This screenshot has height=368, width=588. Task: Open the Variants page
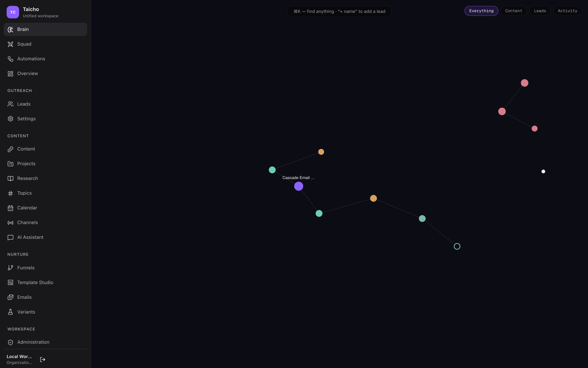45,312
